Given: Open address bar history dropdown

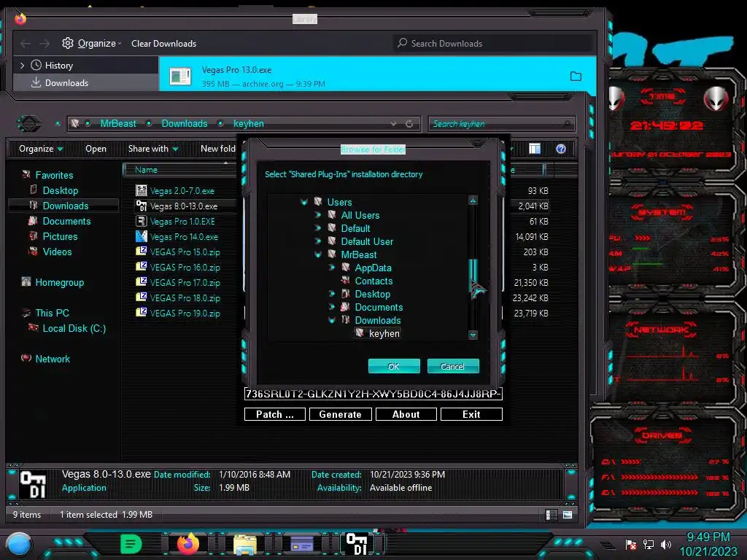Looking at the screenshot, I should point(393,124).
